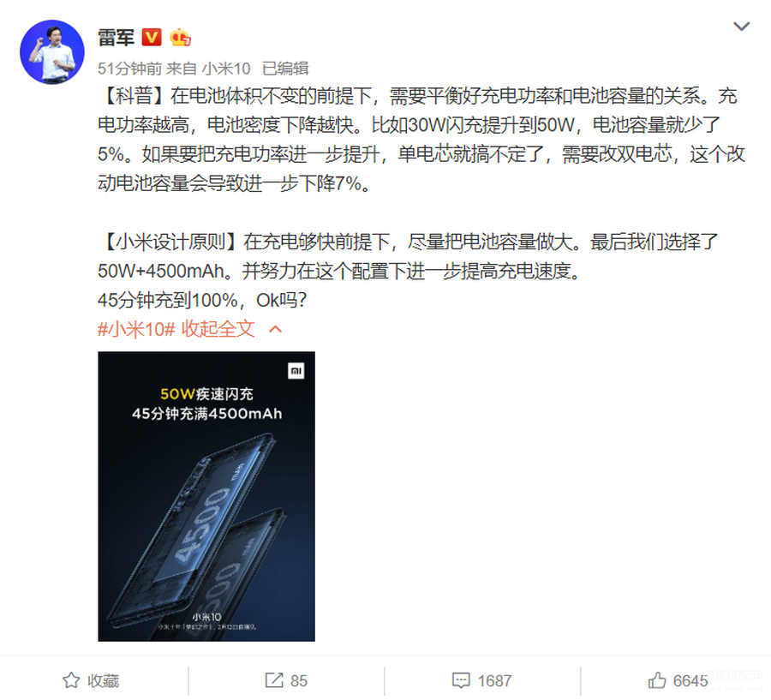Viewport: 771px width, 700px height.
Task: Click the 收藏 favorite label
Action: (104, 681)
